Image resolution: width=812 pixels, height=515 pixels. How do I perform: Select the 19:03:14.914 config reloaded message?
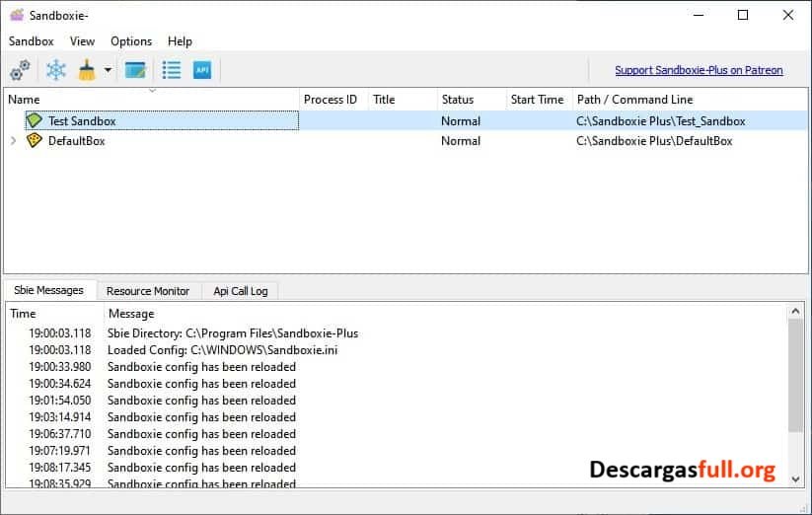[397, 416]
